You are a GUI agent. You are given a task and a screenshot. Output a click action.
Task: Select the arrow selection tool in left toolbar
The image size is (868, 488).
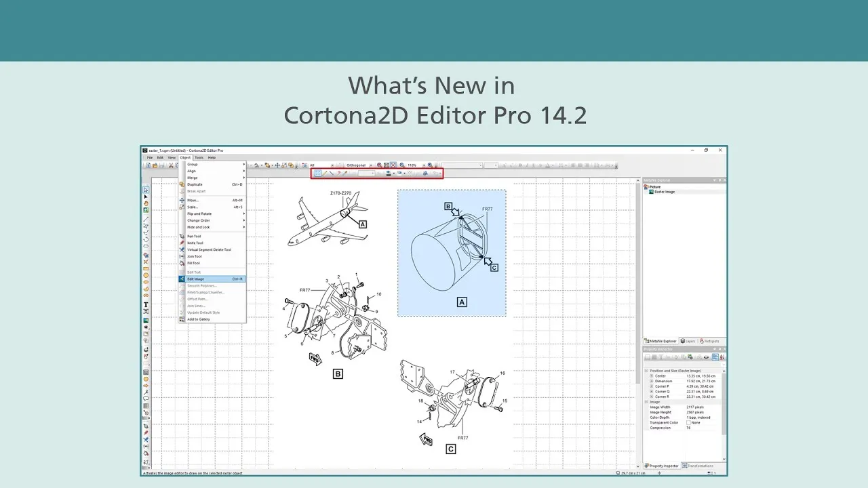146,190
